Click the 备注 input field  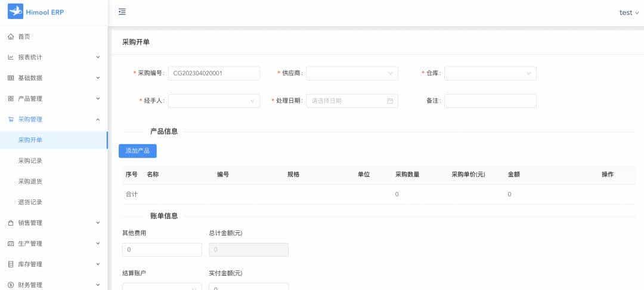pos(490,101)
